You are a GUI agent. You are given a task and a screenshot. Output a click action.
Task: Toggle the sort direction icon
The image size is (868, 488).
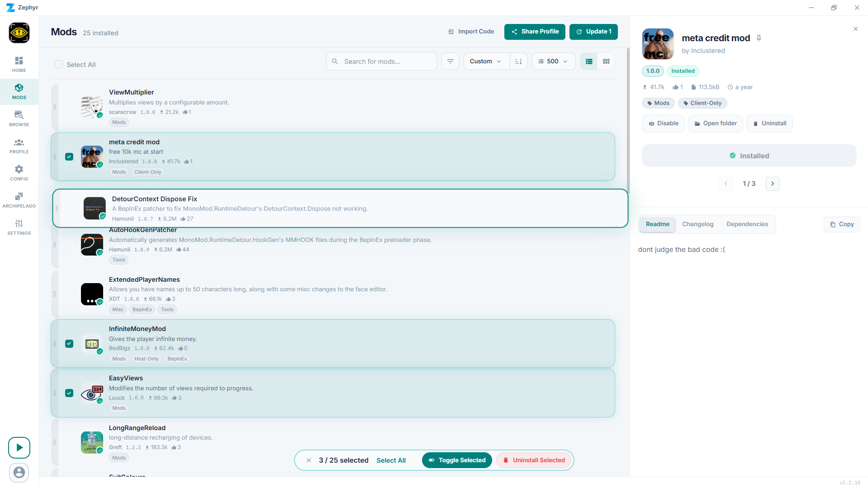518,62
